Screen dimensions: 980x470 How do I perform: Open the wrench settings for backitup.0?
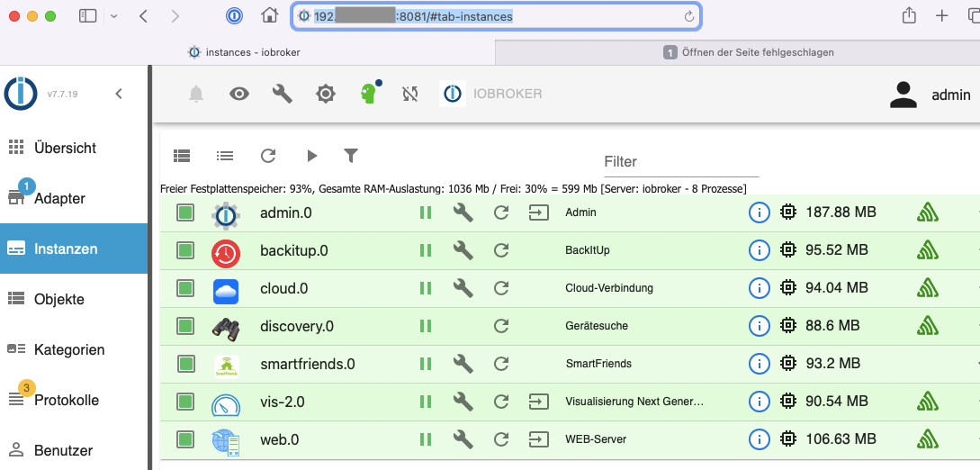[463, 250]
